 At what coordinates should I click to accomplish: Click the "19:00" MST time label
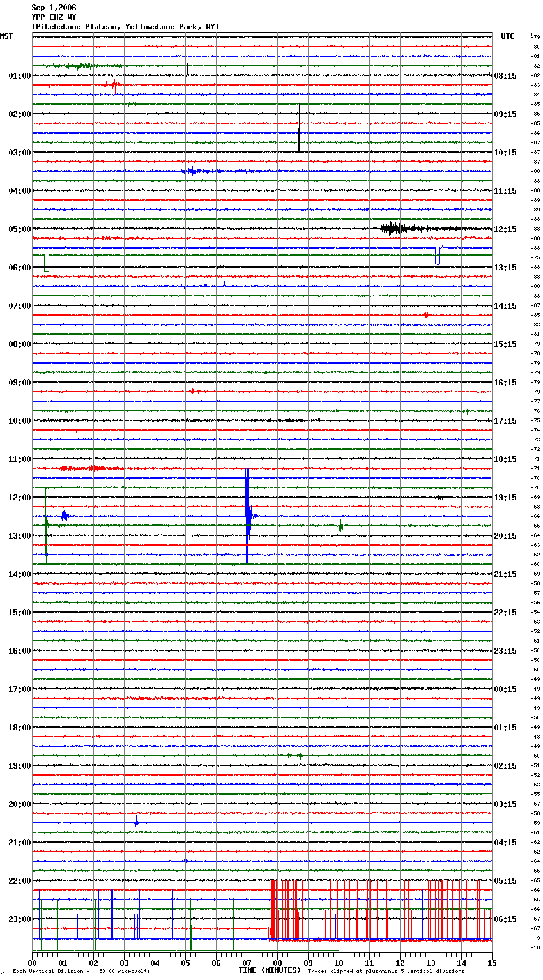coord(20,766)
